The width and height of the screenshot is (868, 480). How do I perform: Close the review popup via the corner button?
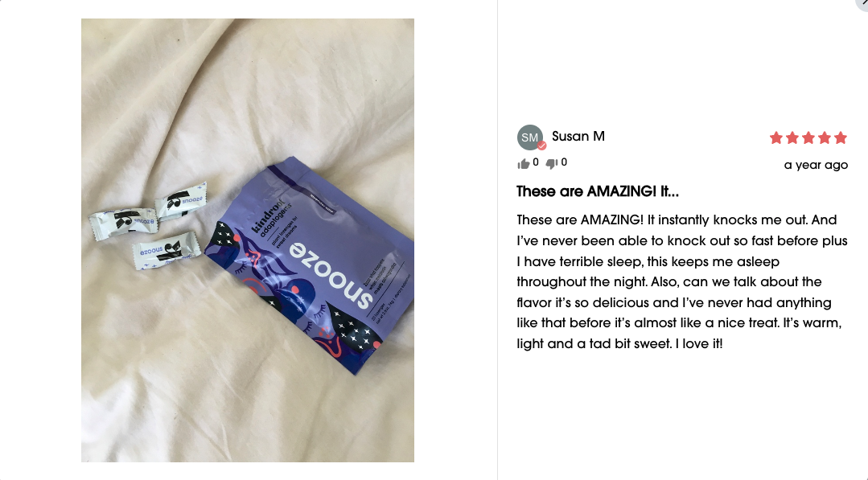(862, 3)
